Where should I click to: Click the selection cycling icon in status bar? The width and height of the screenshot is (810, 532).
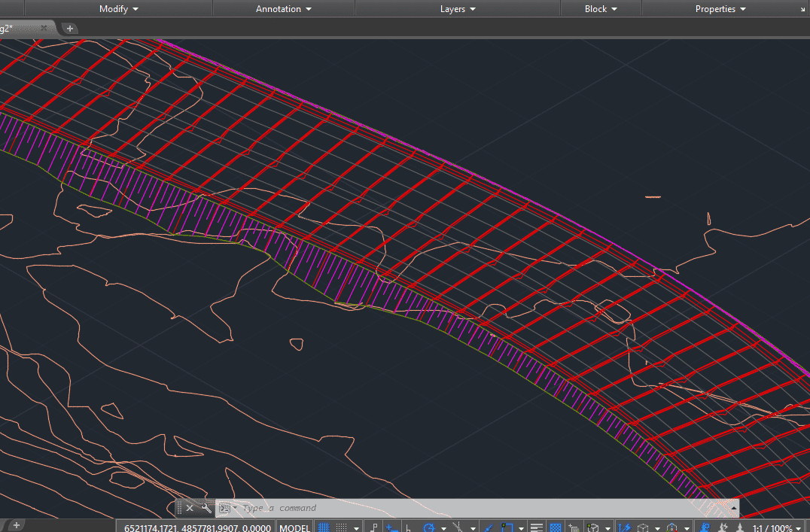(x=574, y=528)
